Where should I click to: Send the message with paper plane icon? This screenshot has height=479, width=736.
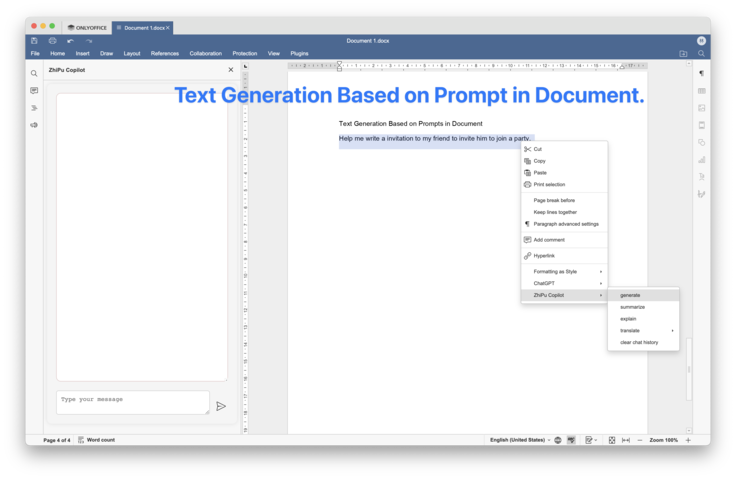click(221, 406)
